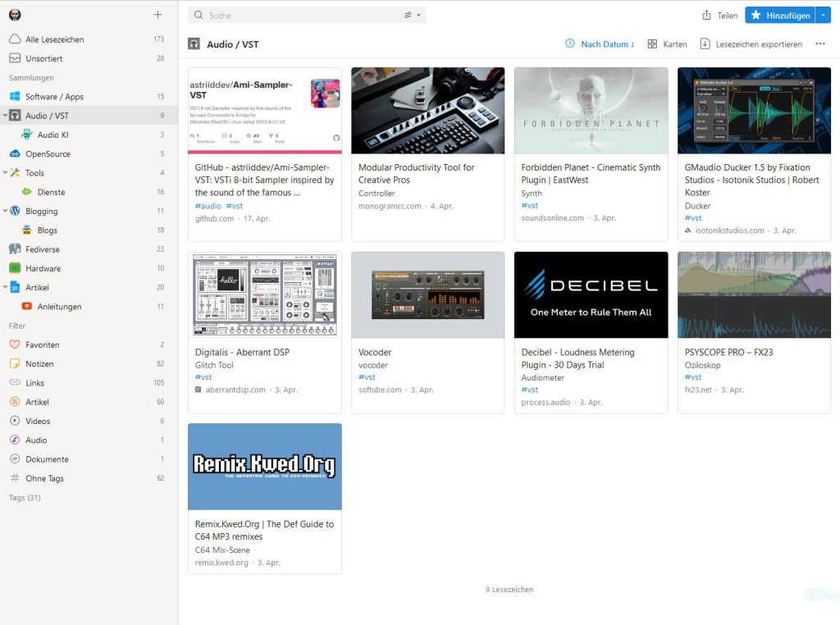Click the #vst tag on the Vocoder card
The height and width of the screenshot is (625, 840).
tap(367, 377)
